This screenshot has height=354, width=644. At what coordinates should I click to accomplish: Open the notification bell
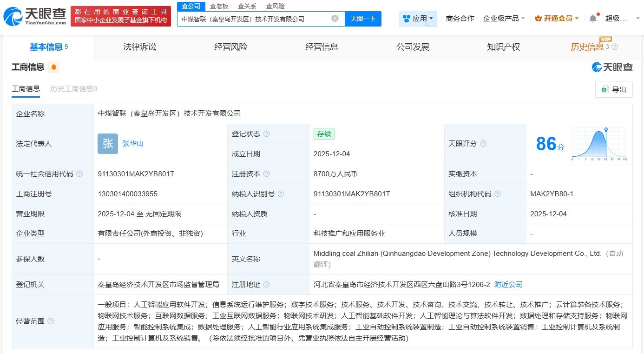593,19
